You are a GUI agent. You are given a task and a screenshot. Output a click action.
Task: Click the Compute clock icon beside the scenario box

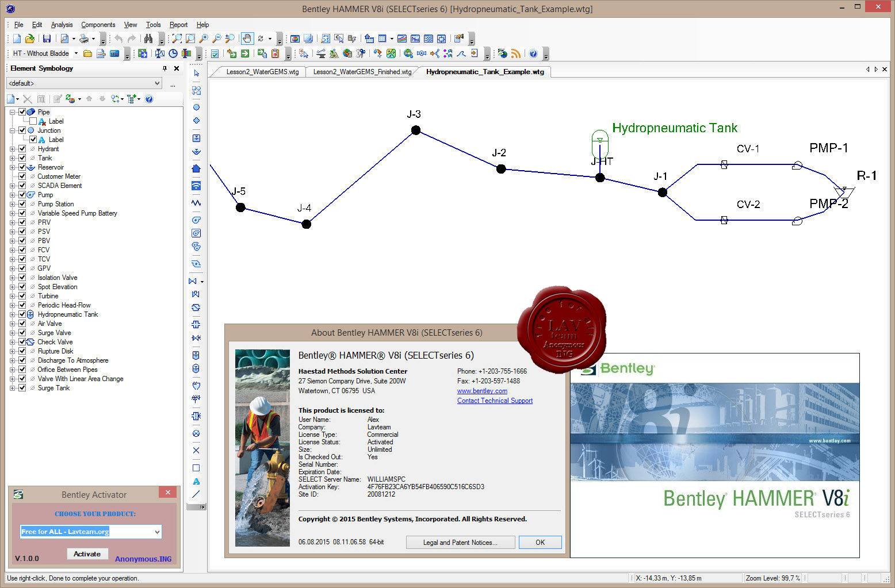click(x=173, y=53)
